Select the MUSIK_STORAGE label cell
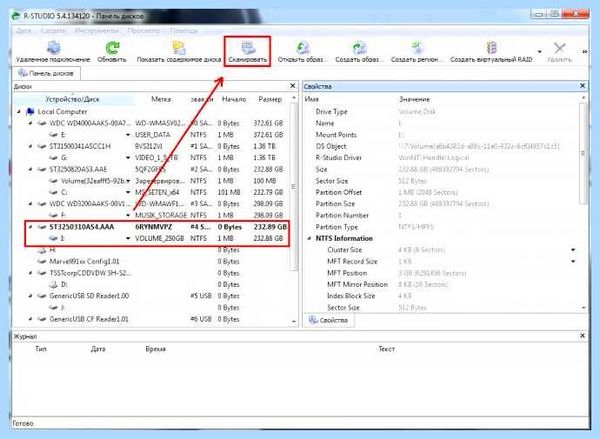 pyautogui.click(x=161, y=215)
